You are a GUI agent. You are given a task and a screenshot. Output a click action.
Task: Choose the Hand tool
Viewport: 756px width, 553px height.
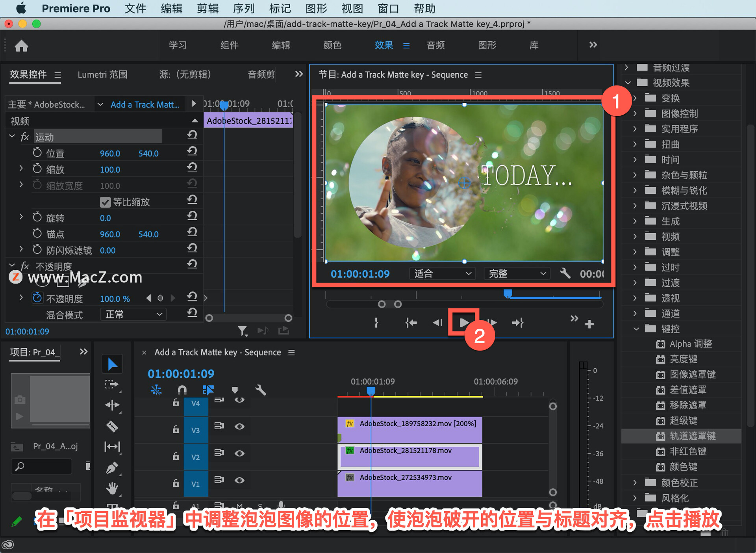112,489
